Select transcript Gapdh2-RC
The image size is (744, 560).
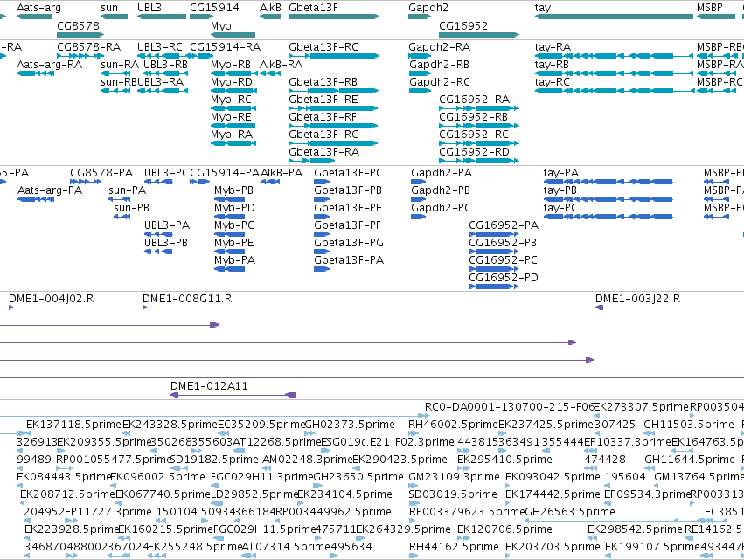[x=440, y=82]
